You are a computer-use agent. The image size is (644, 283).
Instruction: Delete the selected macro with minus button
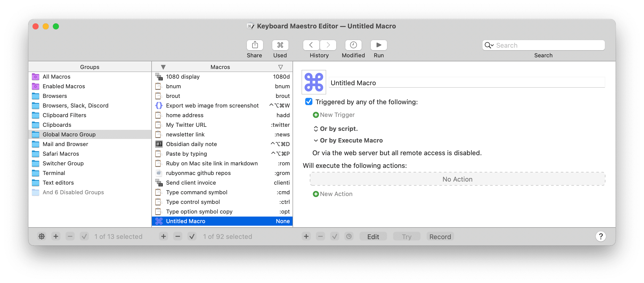178,236
